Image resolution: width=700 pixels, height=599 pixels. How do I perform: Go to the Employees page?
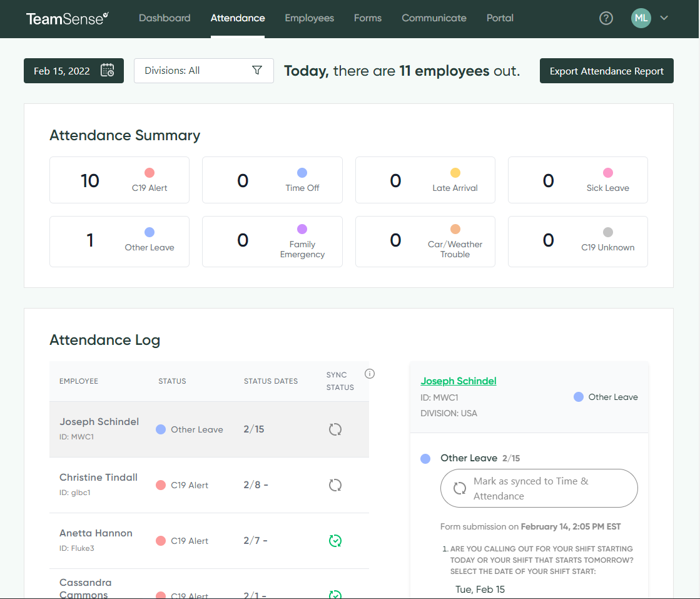[x=309, y=18]
